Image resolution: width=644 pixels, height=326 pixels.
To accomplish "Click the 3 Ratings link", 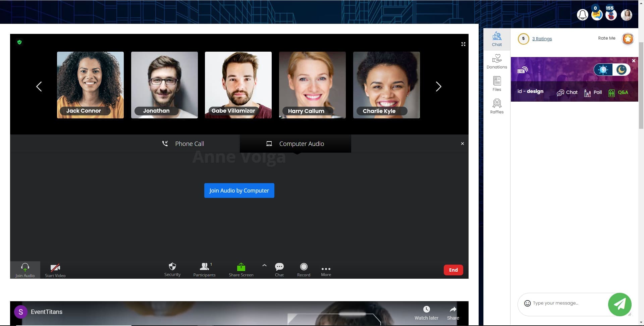I will [542, 39].
